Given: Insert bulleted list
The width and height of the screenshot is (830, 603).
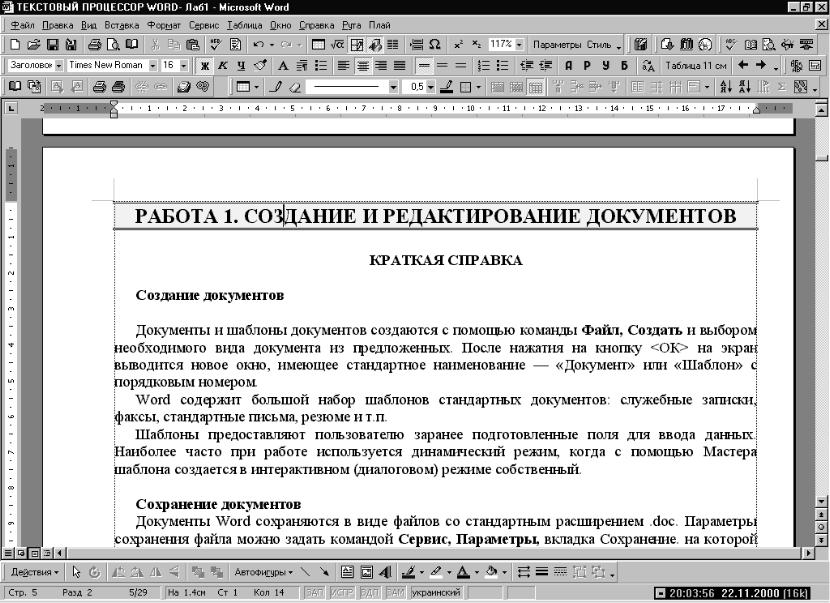Looking at the screenshot, I should [502, 65].
